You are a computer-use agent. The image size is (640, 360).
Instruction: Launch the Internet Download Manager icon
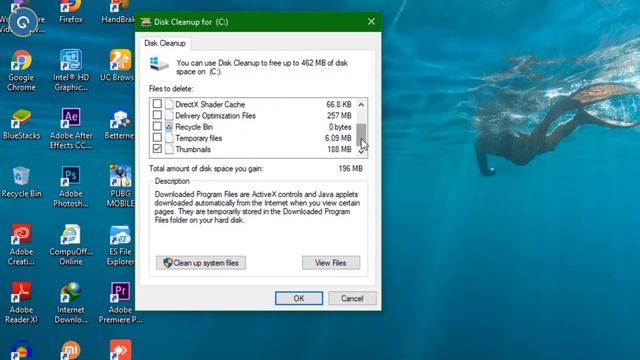point(71,303)
